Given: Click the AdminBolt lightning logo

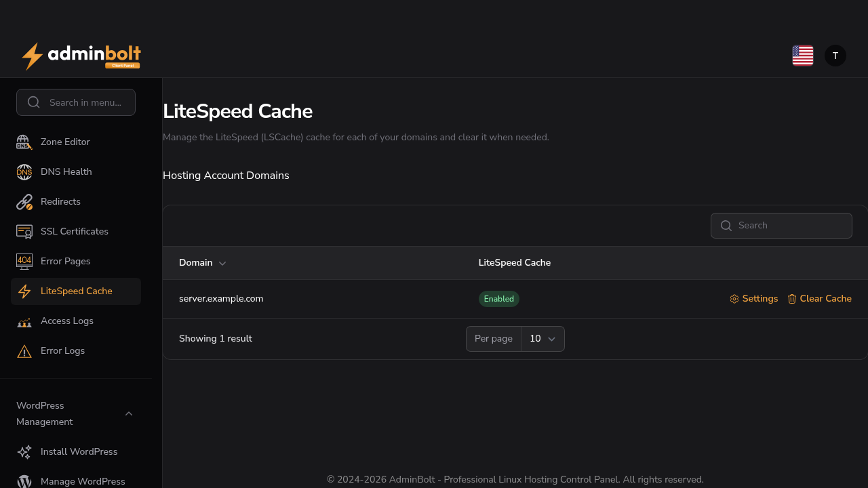Looking at the screenshot, I should click(81, 56).
